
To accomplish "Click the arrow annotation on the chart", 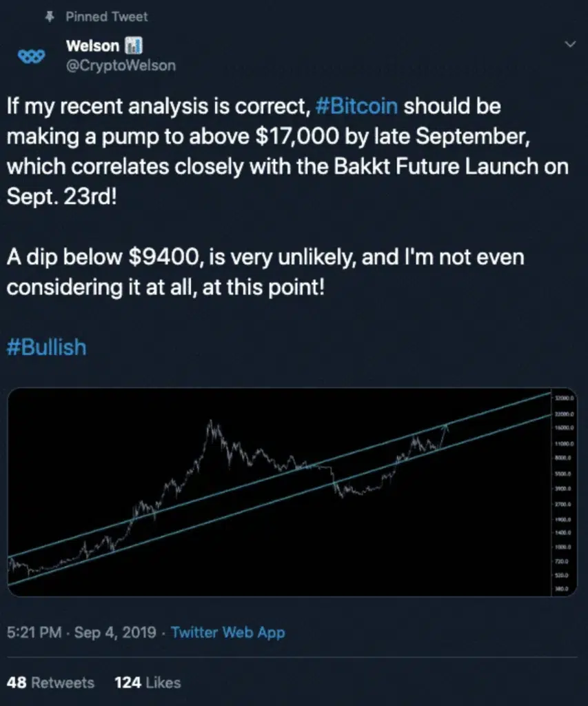I will pyautogui.click(x=443, y=436).
